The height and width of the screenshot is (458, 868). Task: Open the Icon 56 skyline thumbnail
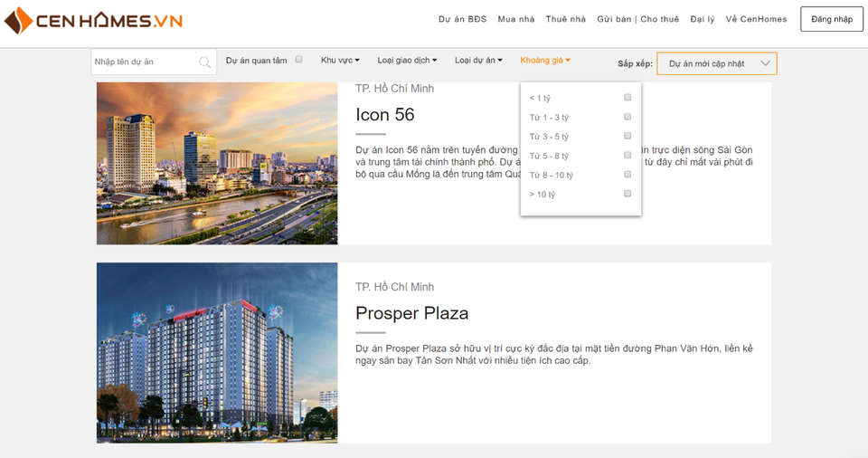pos(217,164)
